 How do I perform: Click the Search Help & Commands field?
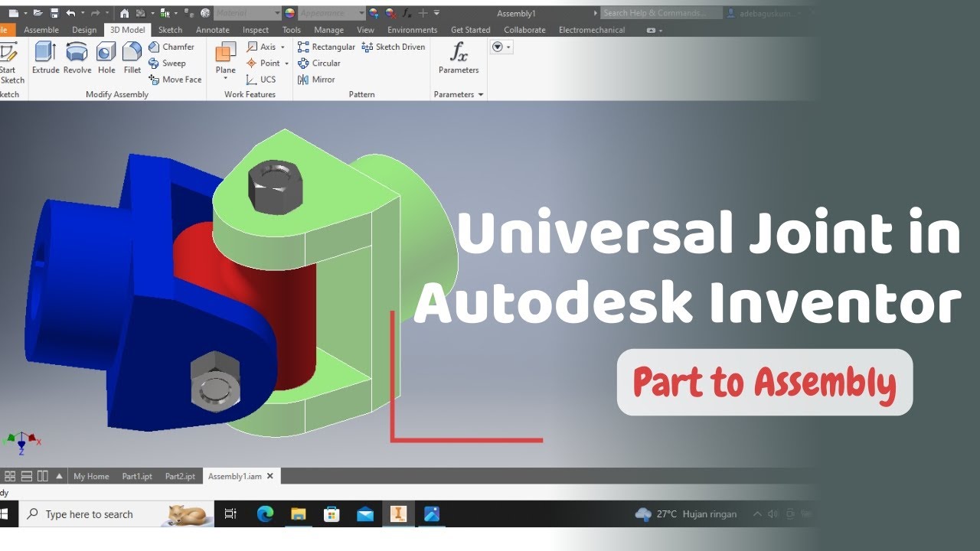point(661,13)
